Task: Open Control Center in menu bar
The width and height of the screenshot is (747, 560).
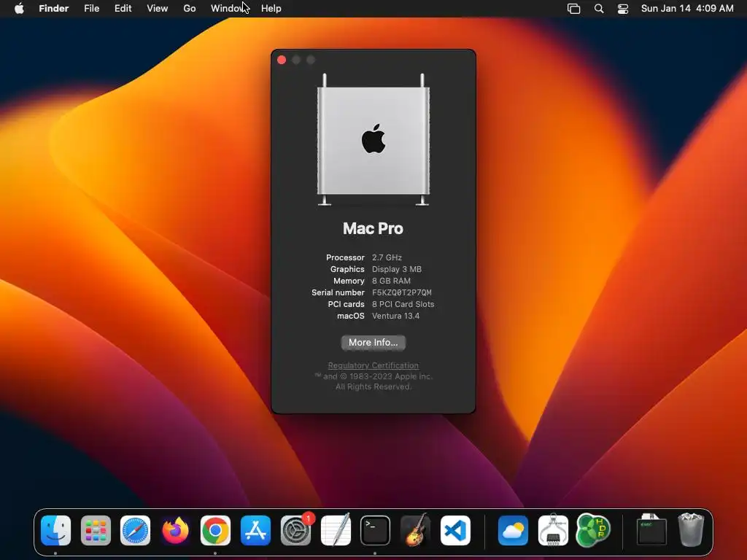Action: tap(623, 9)
